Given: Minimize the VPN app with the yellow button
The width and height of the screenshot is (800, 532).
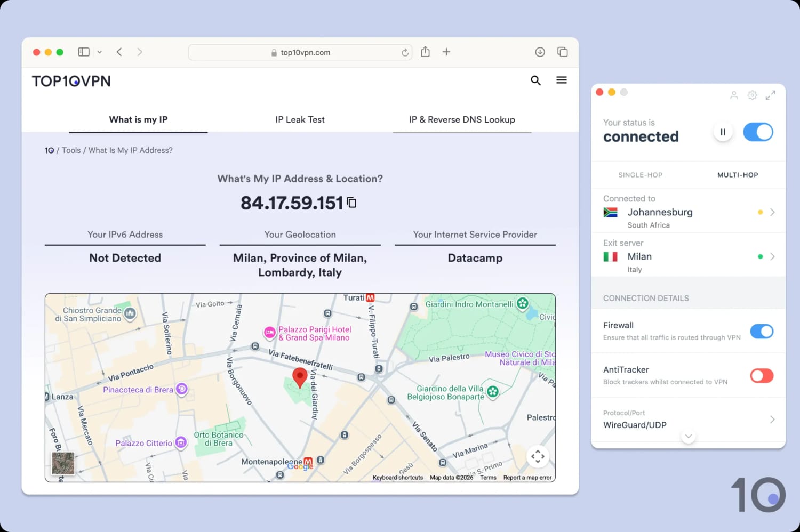Looking at the screenshot, I should [612, 92].
